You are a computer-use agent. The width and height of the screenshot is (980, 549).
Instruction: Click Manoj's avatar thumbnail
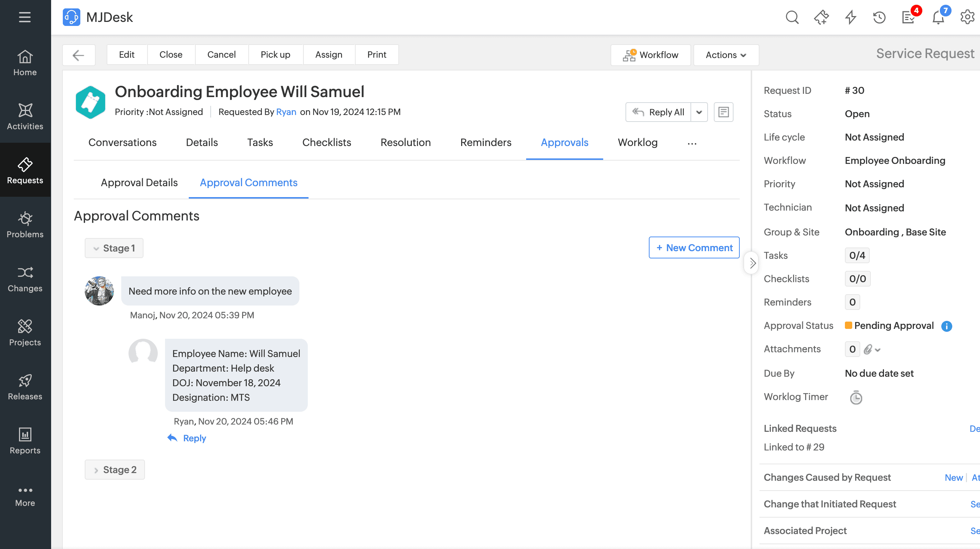click(99, 291)
